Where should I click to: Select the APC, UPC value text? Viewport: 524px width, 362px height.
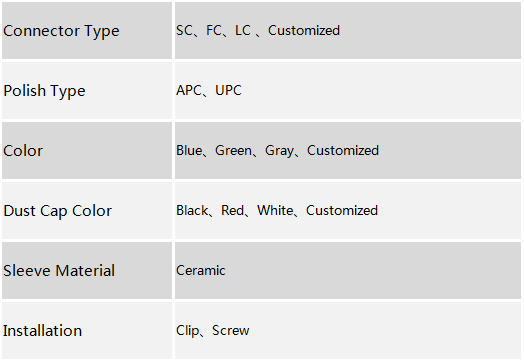pyautogui.click(x=209, y=91)
